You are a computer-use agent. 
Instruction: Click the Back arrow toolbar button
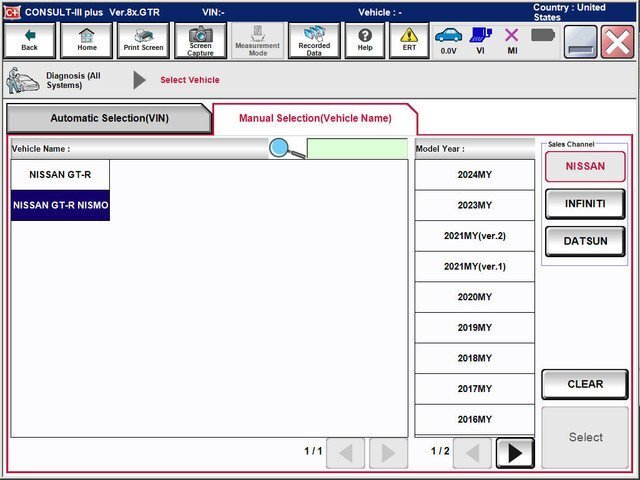pos(29,40)
